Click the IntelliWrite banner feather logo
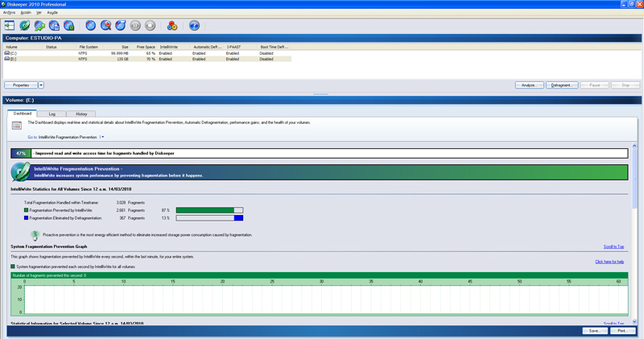The height and width of the screenshot is (339, 644). point(21,172)
